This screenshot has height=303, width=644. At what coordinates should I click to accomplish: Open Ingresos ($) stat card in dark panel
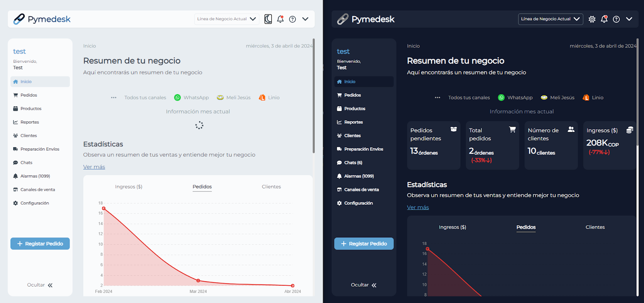(609, 145)
